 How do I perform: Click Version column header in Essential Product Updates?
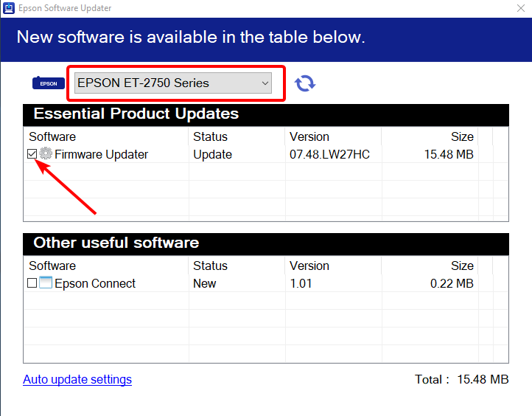point(309,136)
